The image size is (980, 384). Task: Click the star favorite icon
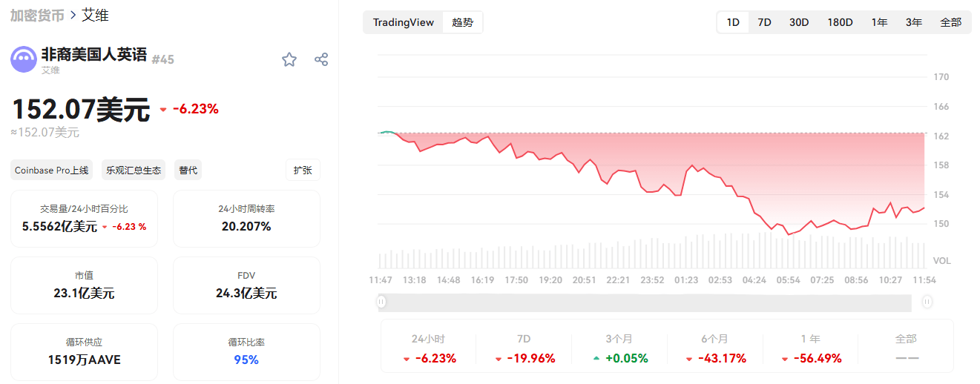click(x=289, y=60)
